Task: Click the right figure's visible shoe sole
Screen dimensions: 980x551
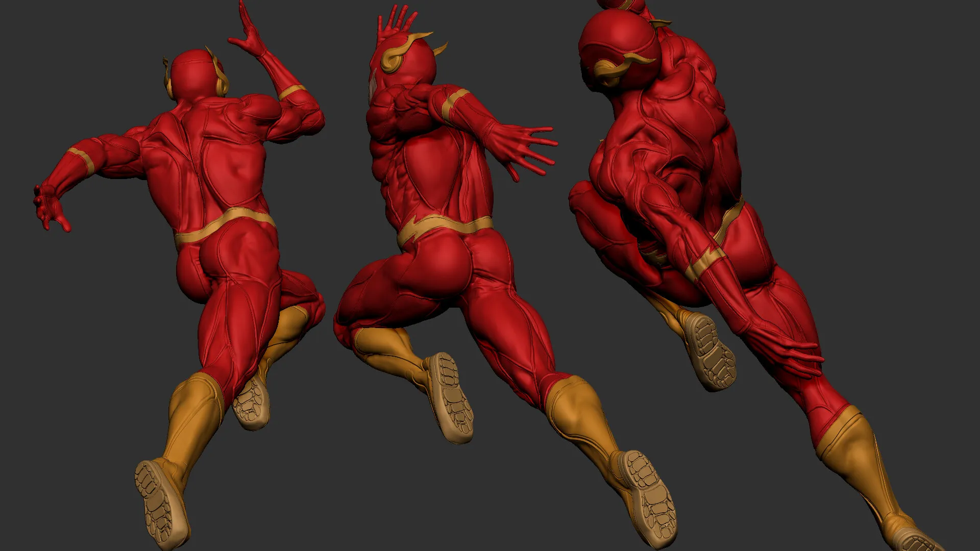Action: tap(712, 352)
